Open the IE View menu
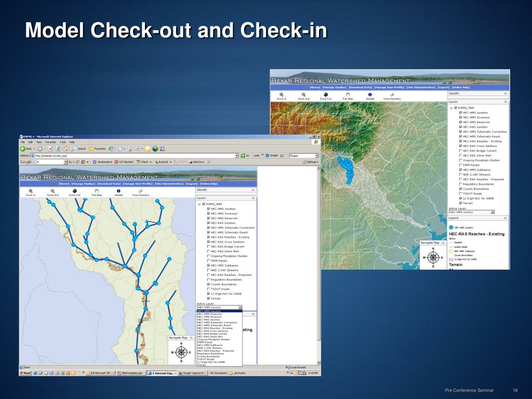This screenshot has width=532, height=399. (39, 142)
